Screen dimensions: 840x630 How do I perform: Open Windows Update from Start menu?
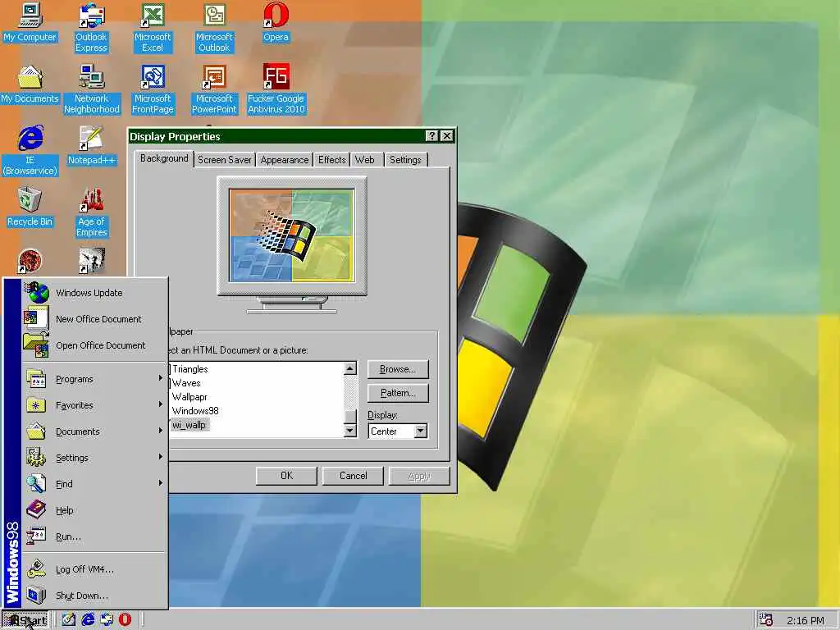click(x=94, y=293)
